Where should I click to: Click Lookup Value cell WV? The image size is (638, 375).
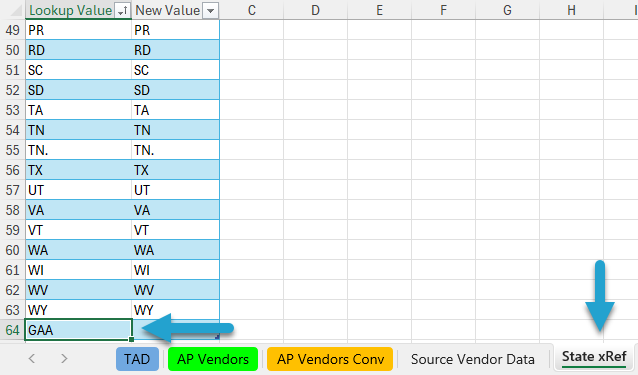[79, 290]
